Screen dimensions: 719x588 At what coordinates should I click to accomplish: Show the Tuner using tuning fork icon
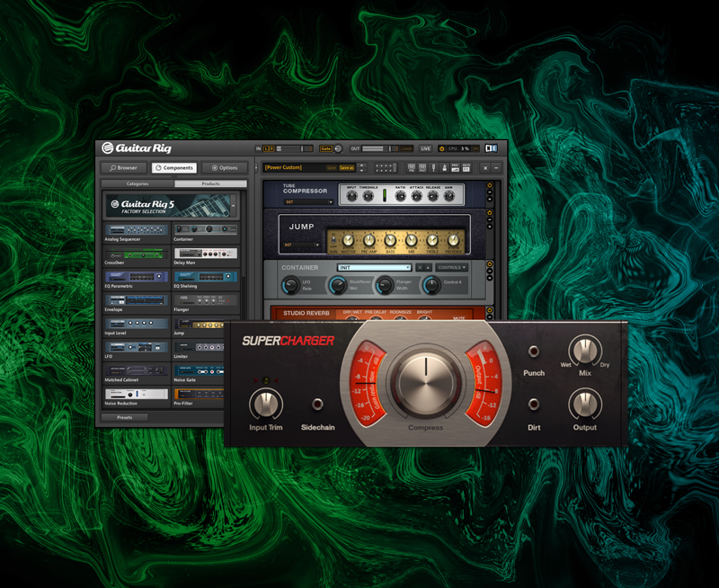pos(433,168)
